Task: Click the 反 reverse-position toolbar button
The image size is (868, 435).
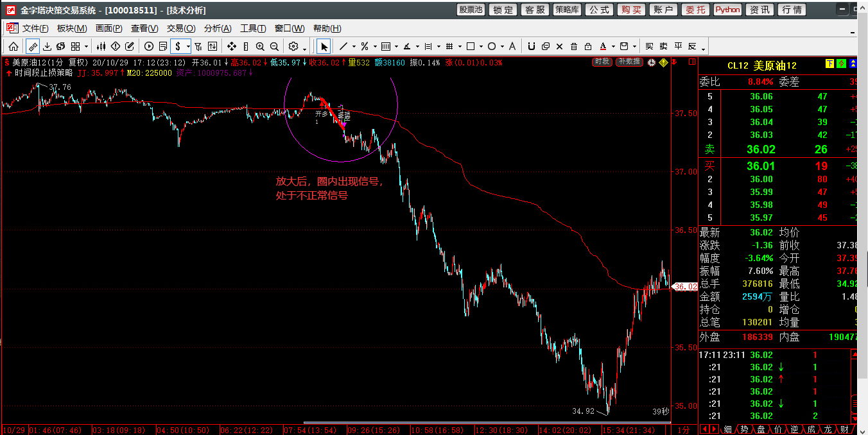Action: 692,46
